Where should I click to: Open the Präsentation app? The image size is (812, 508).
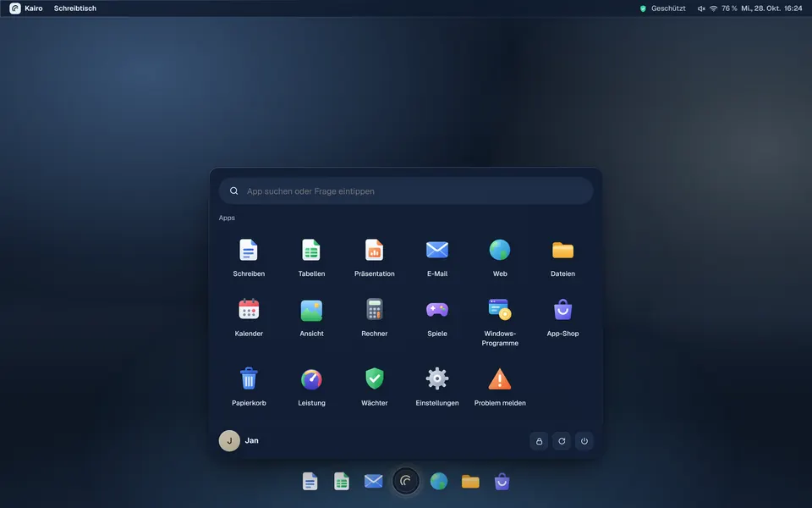pos(375,257)
